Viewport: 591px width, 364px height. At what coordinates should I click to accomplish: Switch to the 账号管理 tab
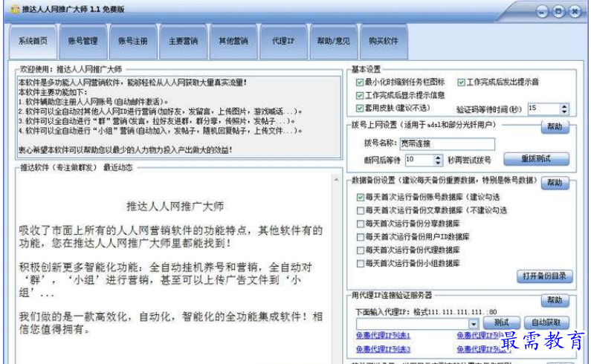click(x=83, y=42)
